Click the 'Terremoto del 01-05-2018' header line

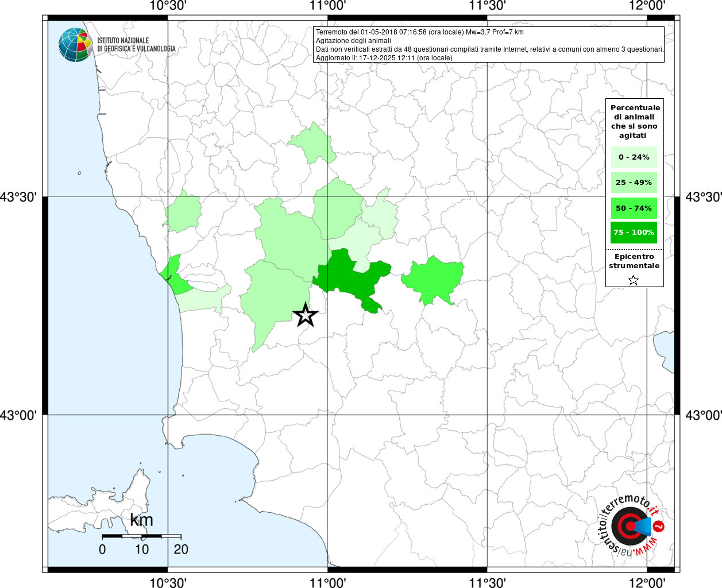(x=420, y=32)
